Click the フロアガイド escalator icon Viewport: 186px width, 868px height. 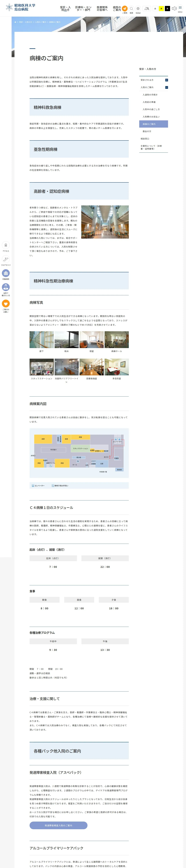pos(6,259)
